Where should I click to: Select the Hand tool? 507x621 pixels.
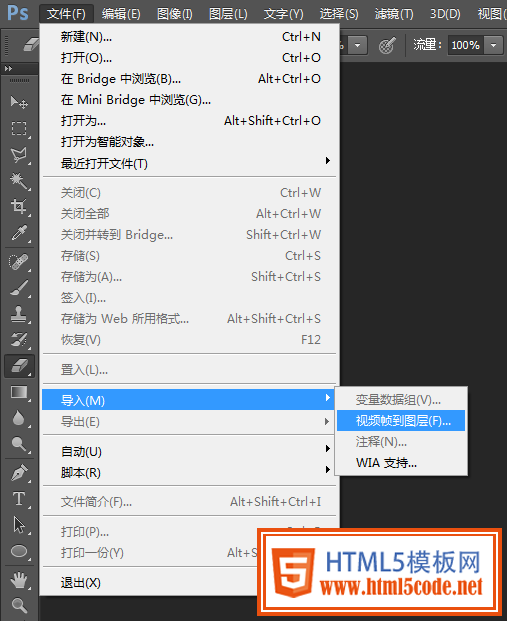point(19,581)
